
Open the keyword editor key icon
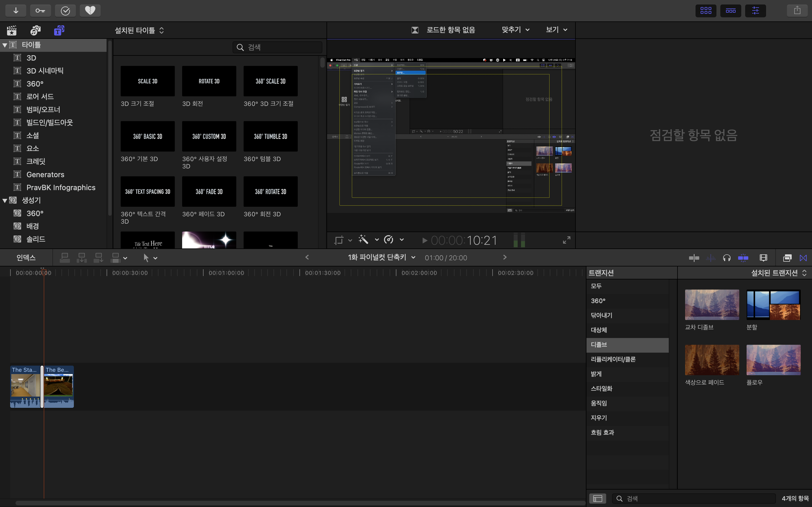(40, 10)
